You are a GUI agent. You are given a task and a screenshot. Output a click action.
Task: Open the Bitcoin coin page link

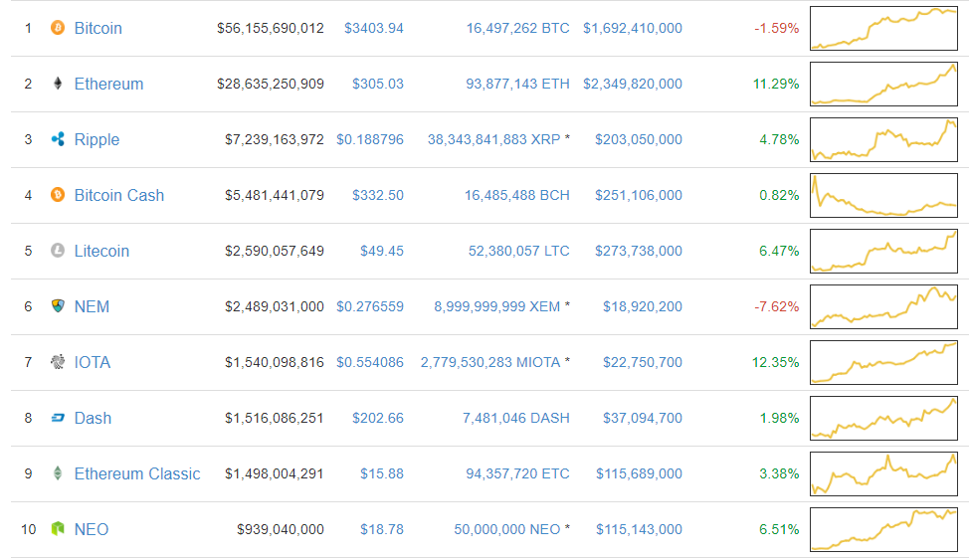pos(98,29)
